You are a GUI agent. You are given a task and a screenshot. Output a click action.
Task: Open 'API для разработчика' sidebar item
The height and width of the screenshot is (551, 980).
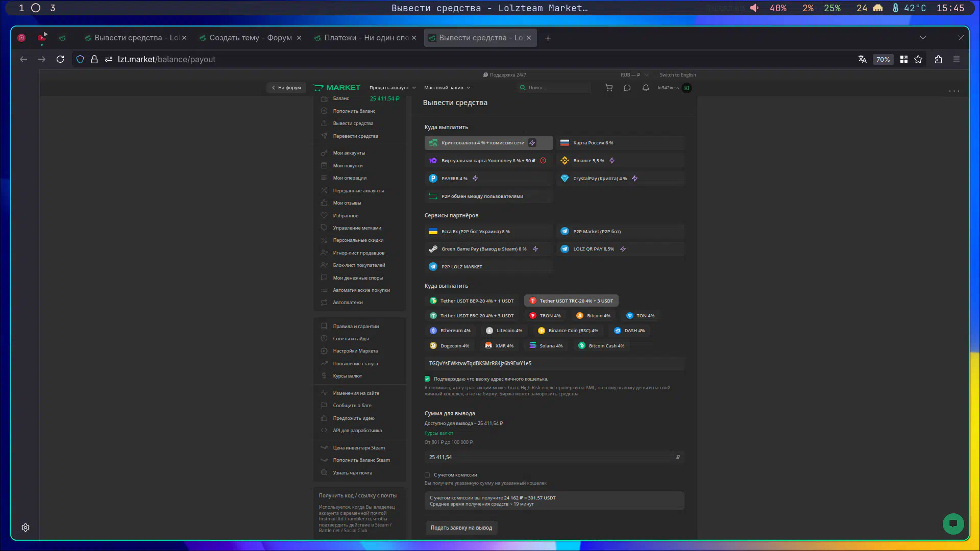(357, 431)
